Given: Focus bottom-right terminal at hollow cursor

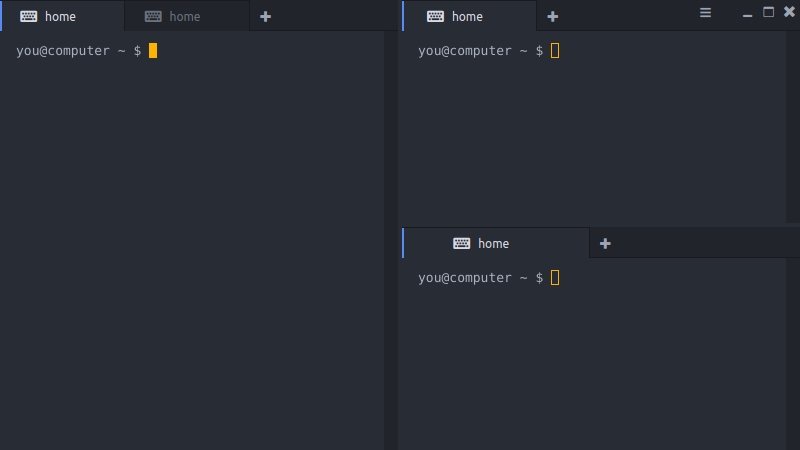Looking at the screenshot, I should coord(555,278).
